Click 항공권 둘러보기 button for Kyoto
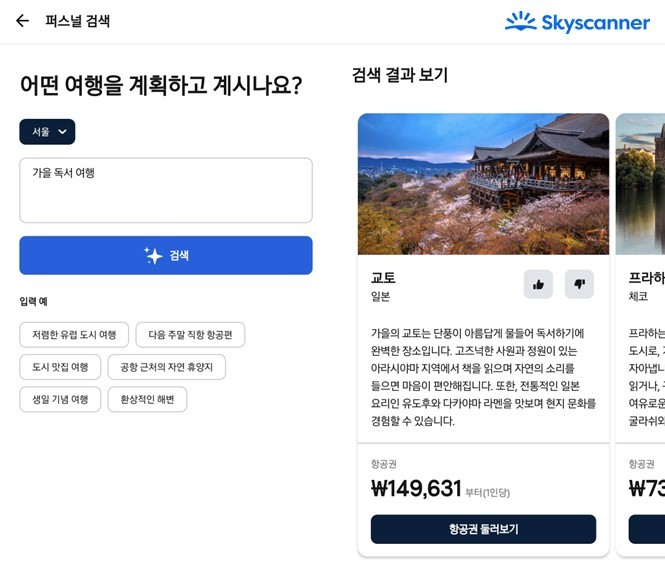Screen dimensions: 665x588 (x=483, y=529)
